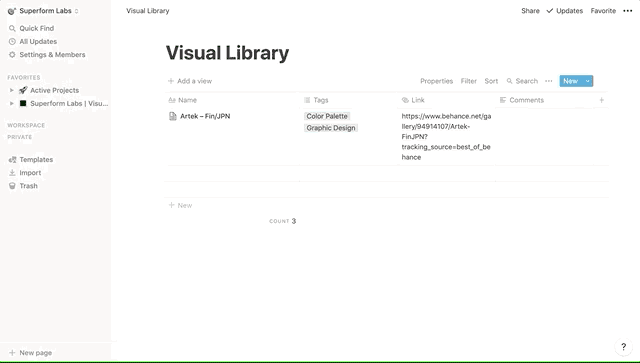Viewport: 640px width, 363px height.
Task: Click the Visual Library breadcrumb
Action: tap(148, 11)
